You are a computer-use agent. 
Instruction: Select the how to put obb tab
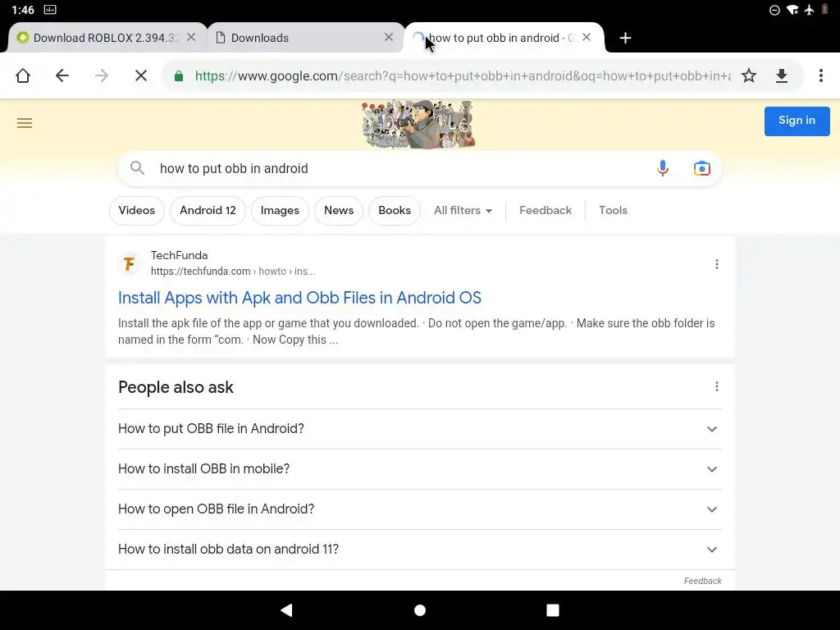[504, 38]
